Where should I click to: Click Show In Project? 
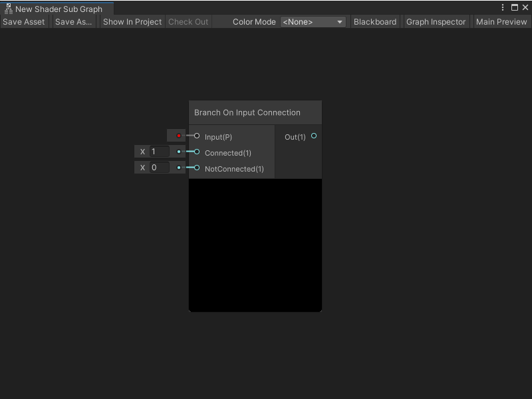[x=132, y=21]
